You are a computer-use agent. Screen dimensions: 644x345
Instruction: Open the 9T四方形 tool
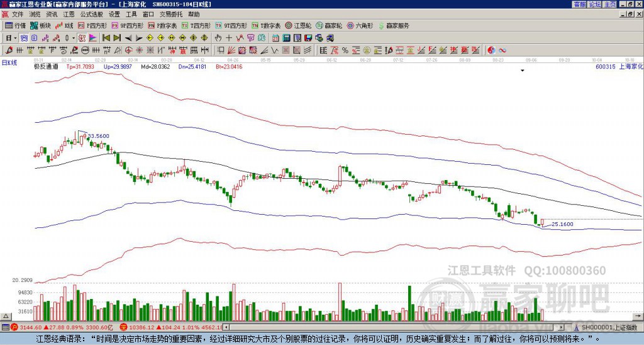click(x=231, y=25)
